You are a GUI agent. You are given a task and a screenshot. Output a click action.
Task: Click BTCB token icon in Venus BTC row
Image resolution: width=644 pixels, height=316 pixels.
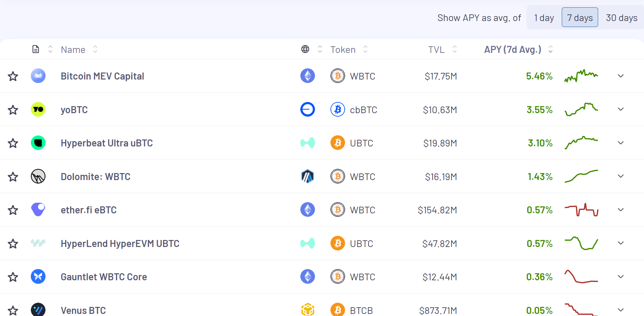coord(338,310)
